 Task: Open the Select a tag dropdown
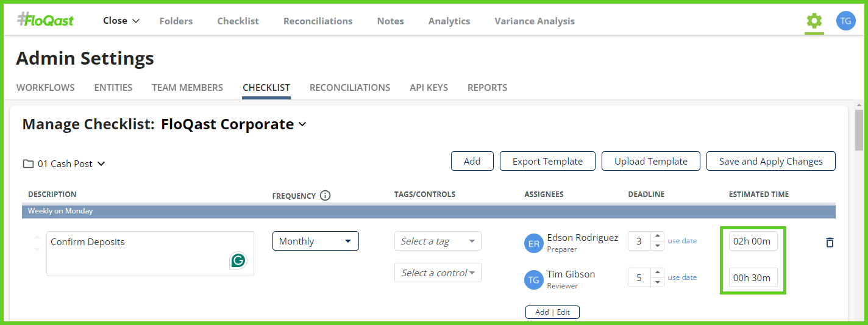pyautogui.click(x=438, y=241)
